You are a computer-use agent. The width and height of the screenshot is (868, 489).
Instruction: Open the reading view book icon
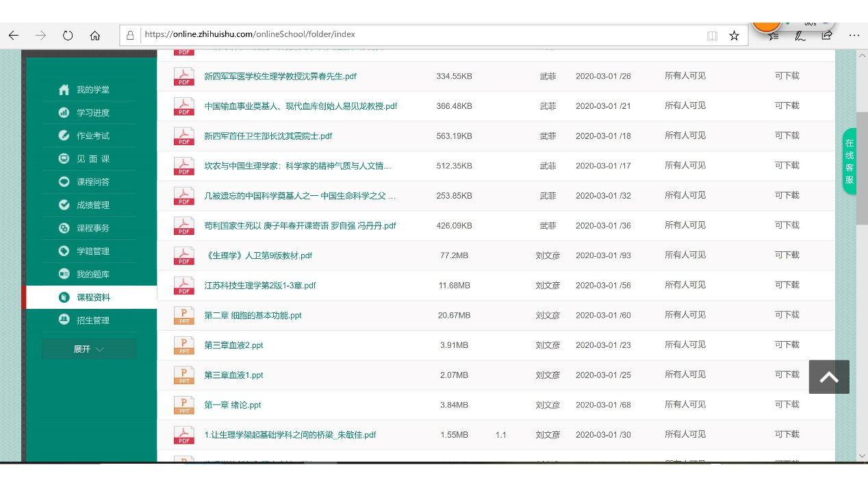pos(712,36)
